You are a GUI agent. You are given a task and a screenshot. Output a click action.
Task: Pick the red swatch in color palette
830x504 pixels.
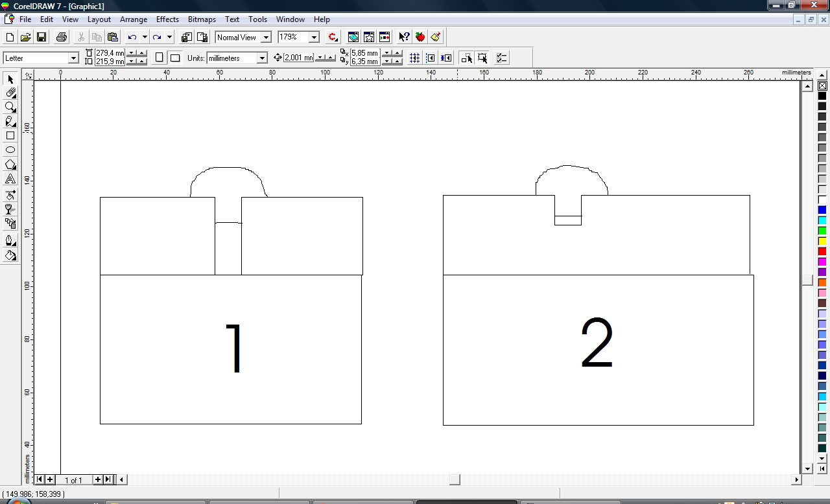(822, 251)
